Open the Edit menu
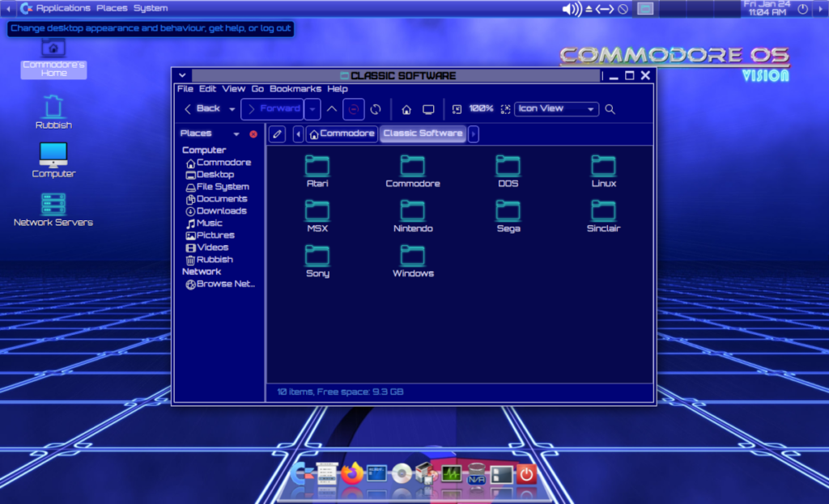The height and width of the screenshot is (504, 829). (x=207, y=89)
